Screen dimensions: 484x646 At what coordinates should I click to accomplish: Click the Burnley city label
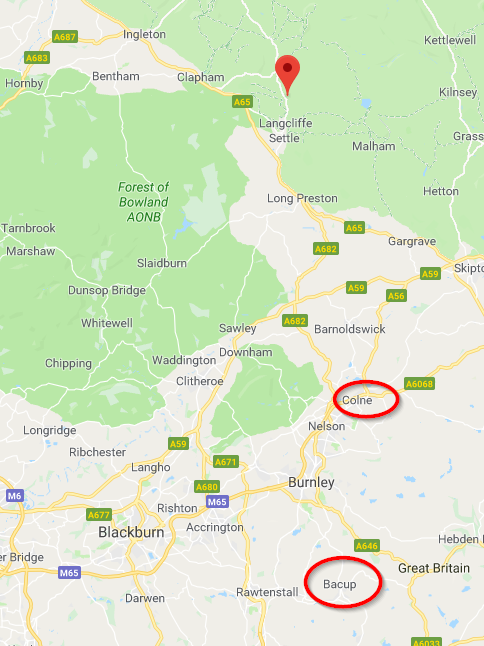coord(311,482)
